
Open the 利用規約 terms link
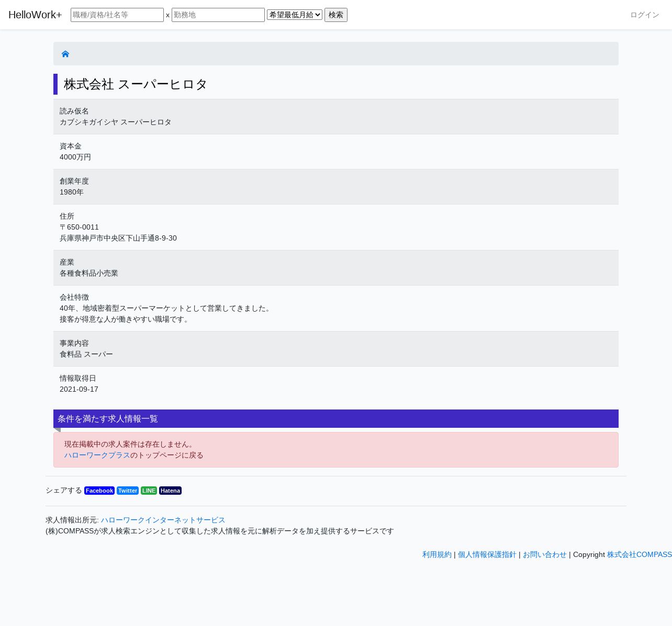coord(437,554)
